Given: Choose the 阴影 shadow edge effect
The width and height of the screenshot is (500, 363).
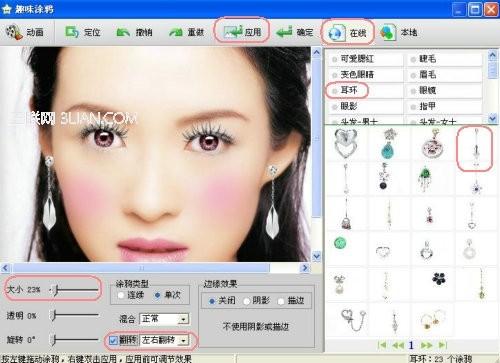Looking at the screenshot, I should 246,301.
